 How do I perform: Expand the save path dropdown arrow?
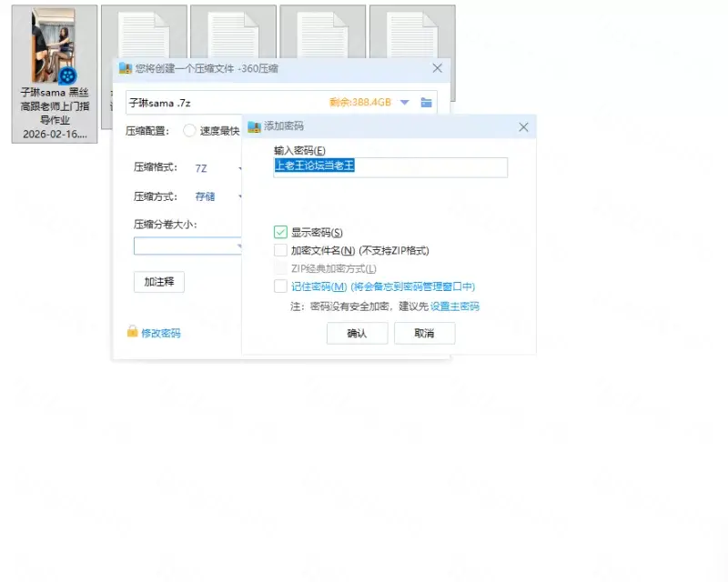[x=405, y=103]
